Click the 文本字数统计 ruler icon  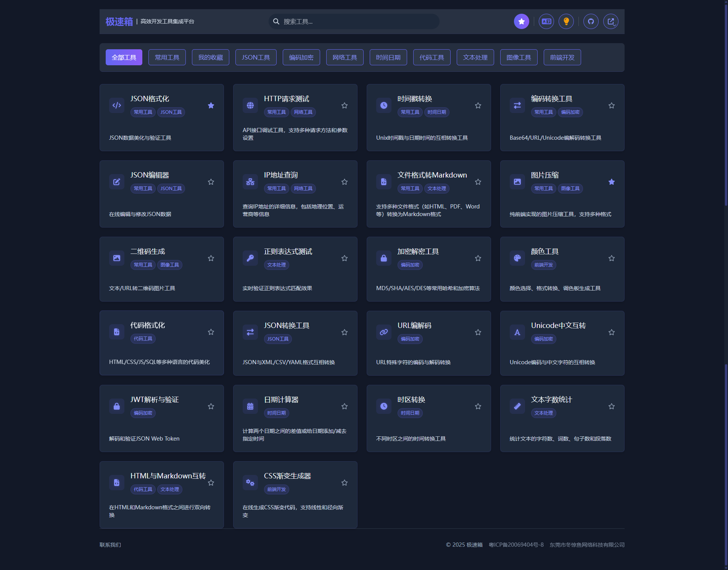[517, 406]
